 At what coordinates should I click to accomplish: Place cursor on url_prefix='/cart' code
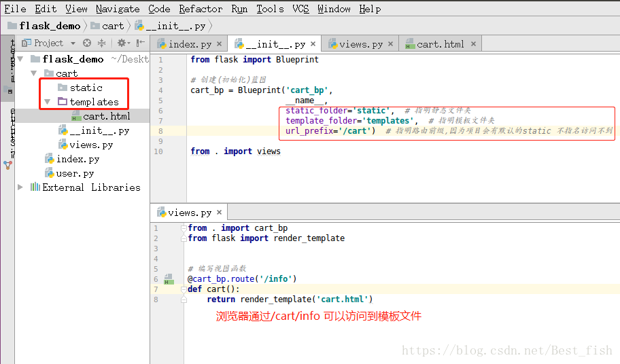tap(330, 130)
